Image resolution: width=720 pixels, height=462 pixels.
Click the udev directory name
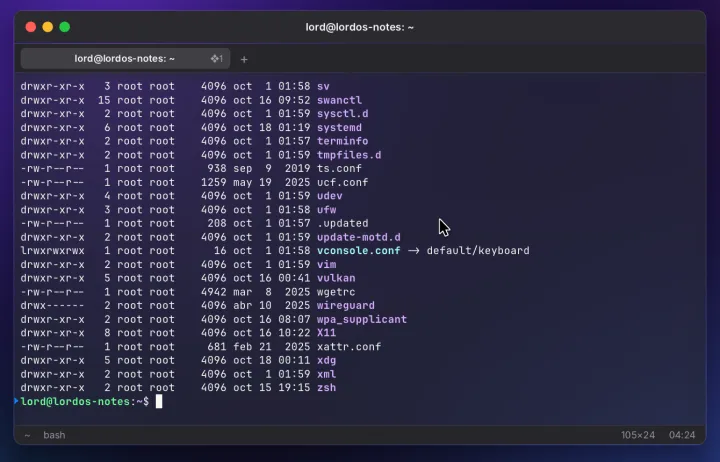330,196
